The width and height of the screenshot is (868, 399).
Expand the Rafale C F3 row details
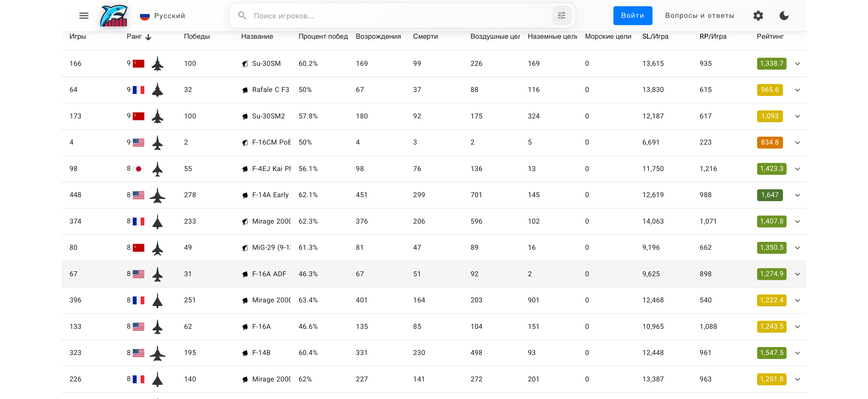point(797,90)
